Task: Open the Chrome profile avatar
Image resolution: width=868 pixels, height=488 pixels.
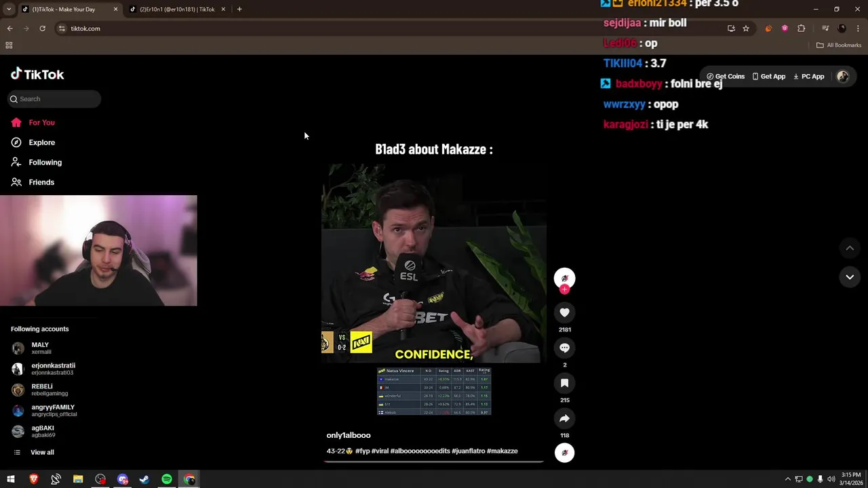Action: 842,28
